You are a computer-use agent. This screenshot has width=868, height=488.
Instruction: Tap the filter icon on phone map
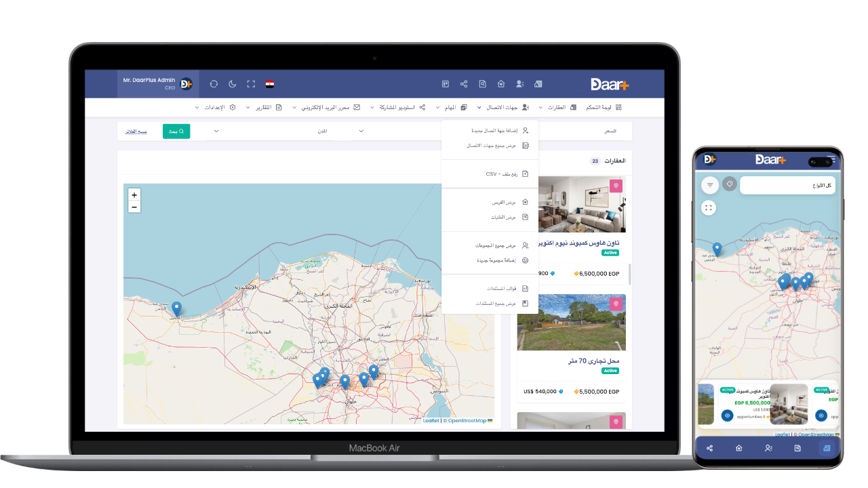pyautogui.click(x=710, y=184)
